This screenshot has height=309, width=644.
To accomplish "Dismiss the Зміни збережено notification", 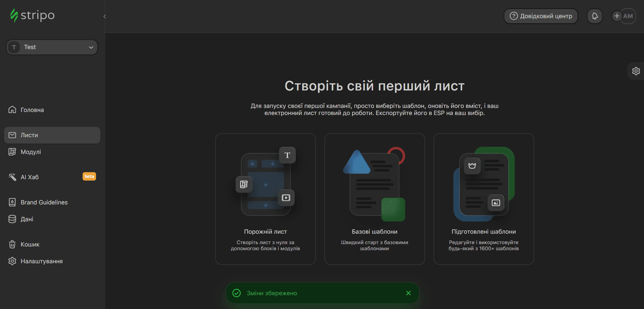I will [x=408, y=293].
